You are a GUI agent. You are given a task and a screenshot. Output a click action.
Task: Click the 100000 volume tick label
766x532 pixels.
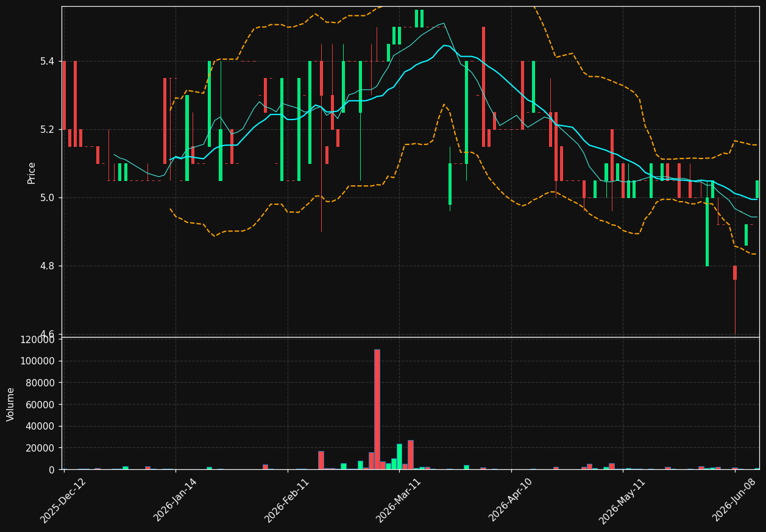[x=38, y=361]
